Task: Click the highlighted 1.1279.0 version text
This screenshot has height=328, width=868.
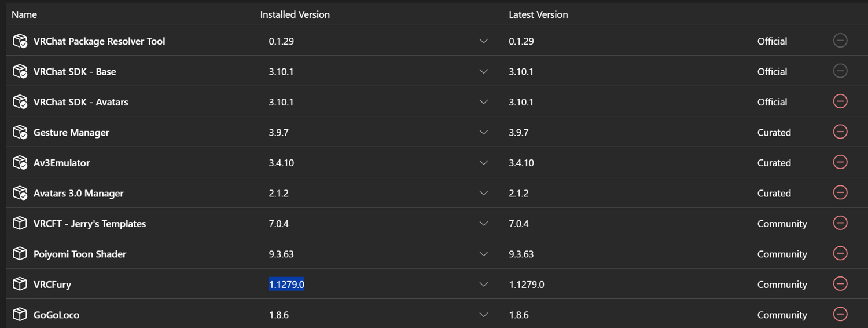Action: [286, 285]
